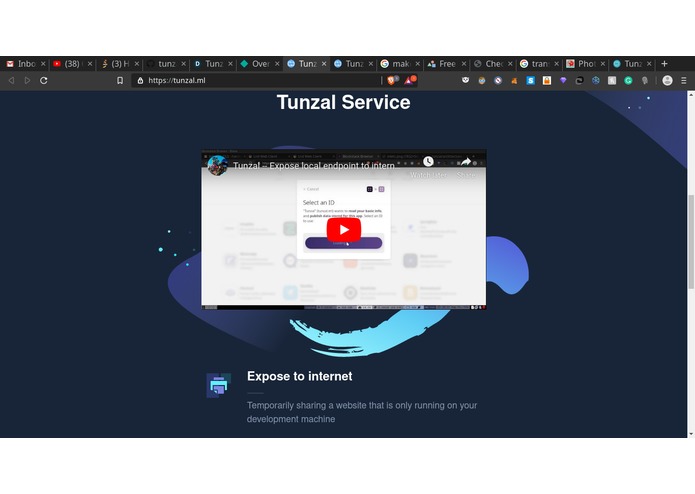Click the browser forward arrow
Screen dimensions: 695x494
point(27,80)
